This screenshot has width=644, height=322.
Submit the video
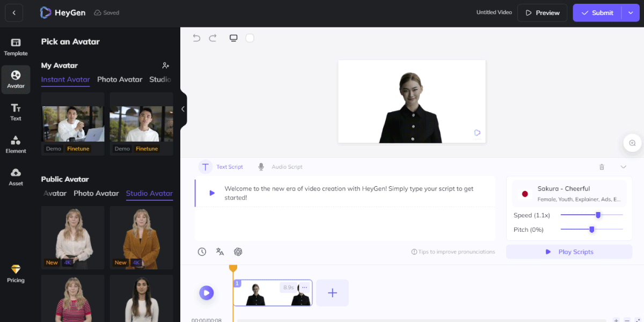coord(597,13)
